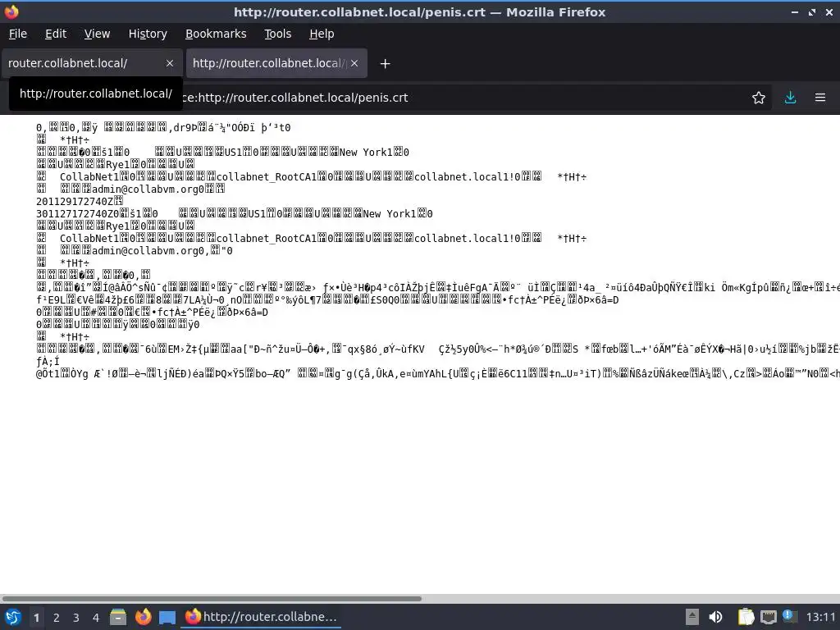Click the text '201129172740Z'
The height and width of the screenshot is (630, 840).
tap(75, 202)
